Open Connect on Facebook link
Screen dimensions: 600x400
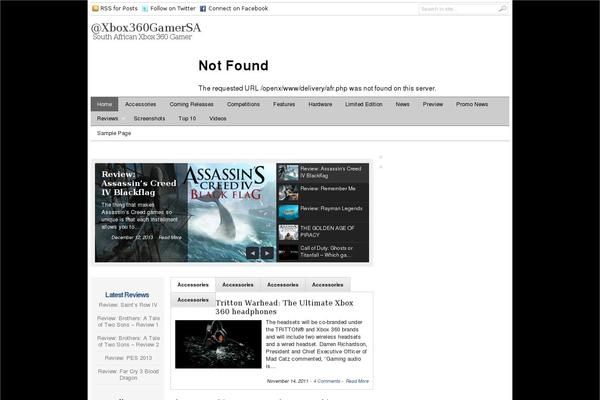click(x=238, y=8)
